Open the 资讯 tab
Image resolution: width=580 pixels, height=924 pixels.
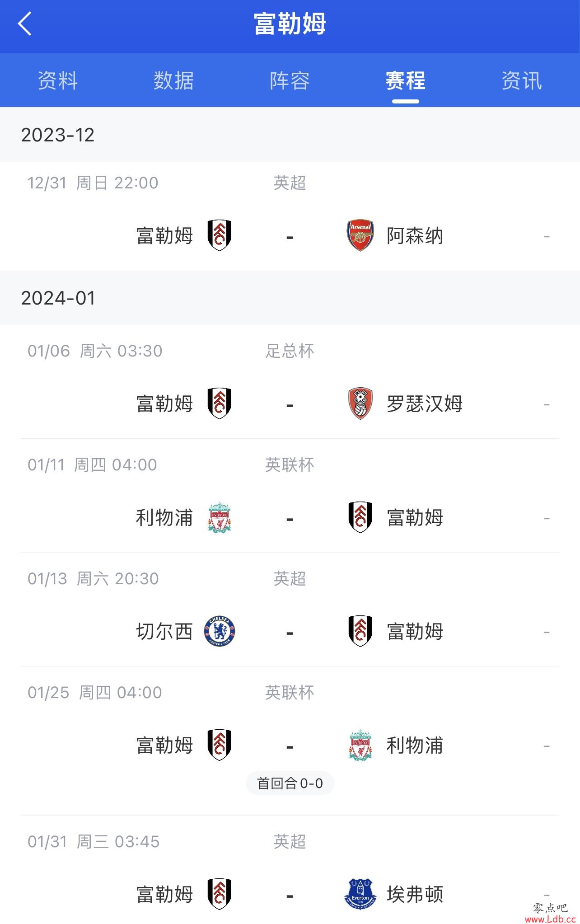522,81
